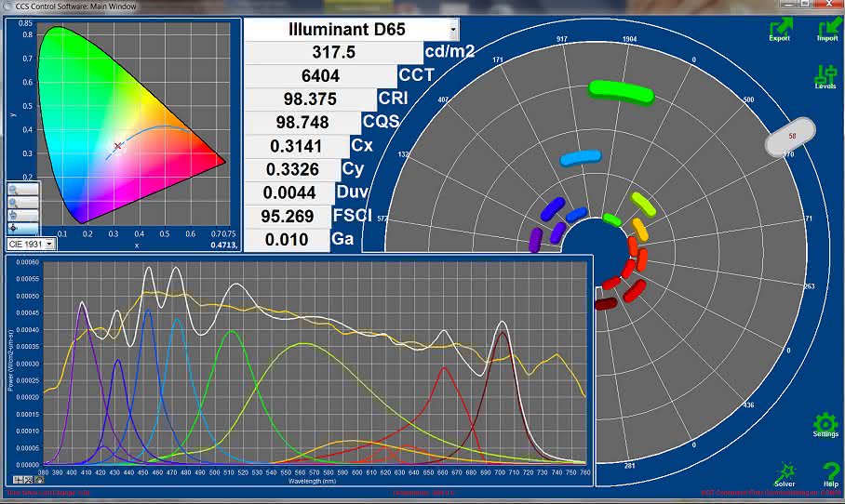Viewport: 845px width, 504px height.
Task: Open Help via the question mark icon
Action: [830, 475]
